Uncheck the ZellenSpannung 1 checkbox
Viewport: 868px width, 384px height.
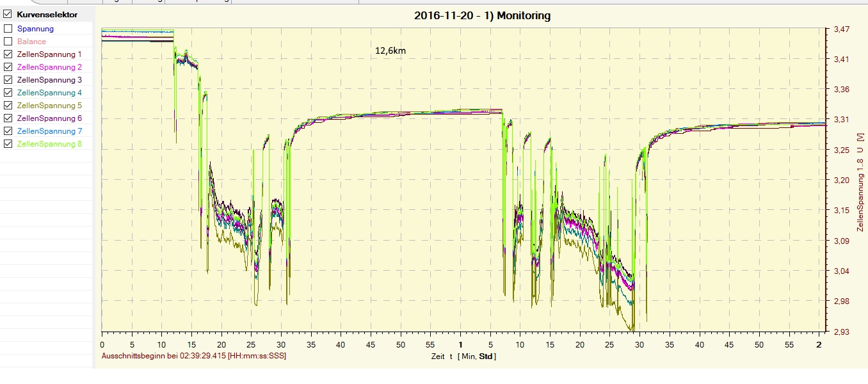[8, 54]
